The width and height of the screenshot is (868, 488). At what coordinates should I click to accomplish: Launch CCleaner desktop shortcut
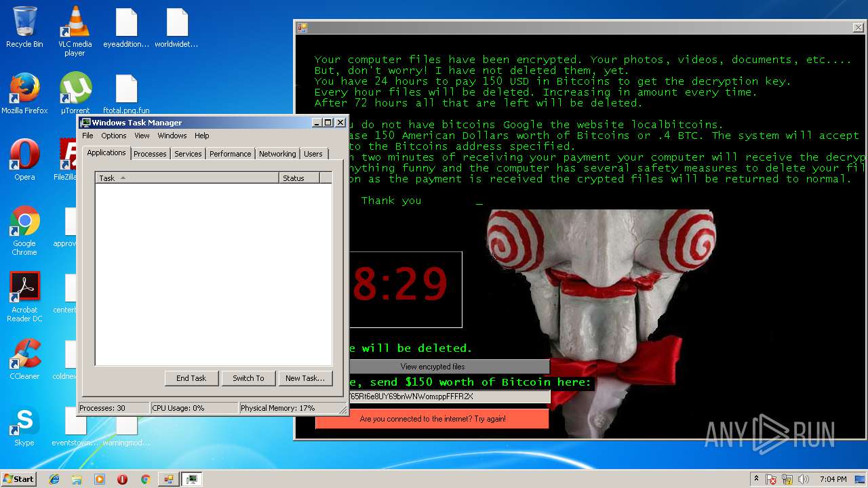(24, 359)
